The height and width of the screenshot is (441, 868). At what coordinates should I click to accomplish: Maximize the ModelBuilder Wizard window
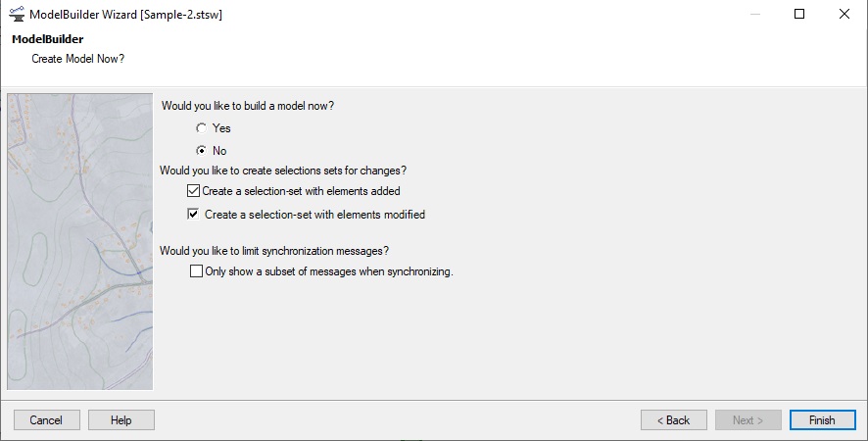coord(799,14)
